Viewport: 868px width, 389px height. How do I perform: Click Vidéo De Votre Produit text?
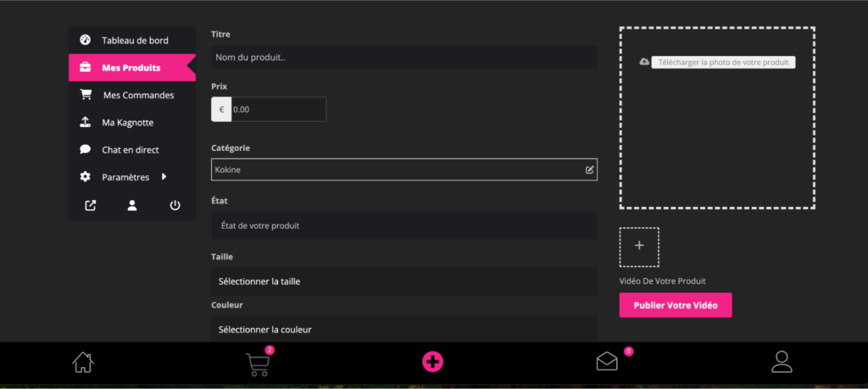(x=663, y=281)
